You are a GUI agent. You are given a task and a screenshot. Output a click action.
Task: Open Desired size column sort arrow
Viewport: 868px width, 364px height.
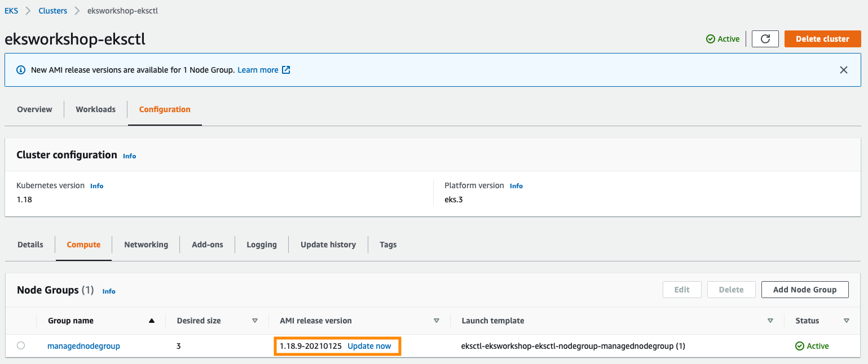255,321
